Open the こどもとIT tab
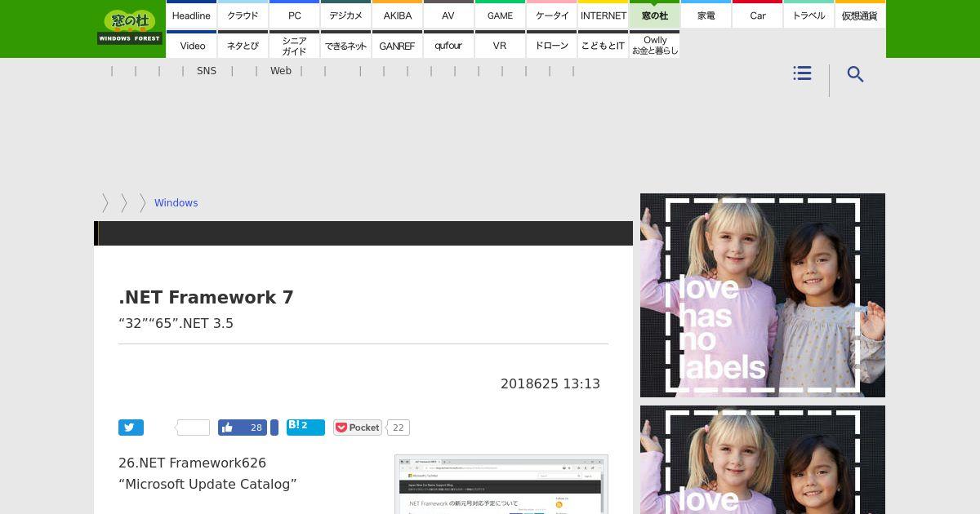 (603, 45)
